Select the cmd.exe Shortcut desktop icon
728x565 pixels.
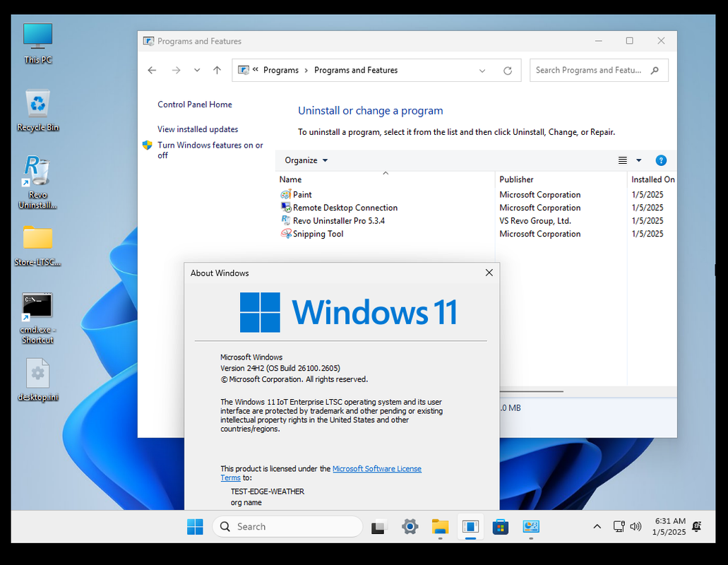coord(37,319)
